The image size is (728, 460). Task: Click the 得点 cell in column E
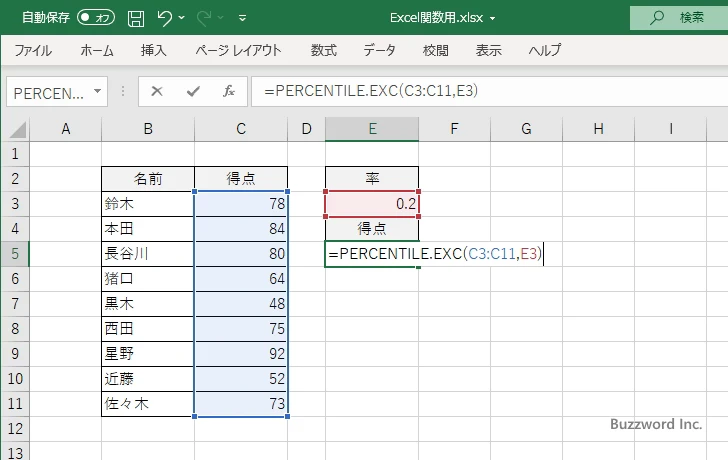[372, 229]
